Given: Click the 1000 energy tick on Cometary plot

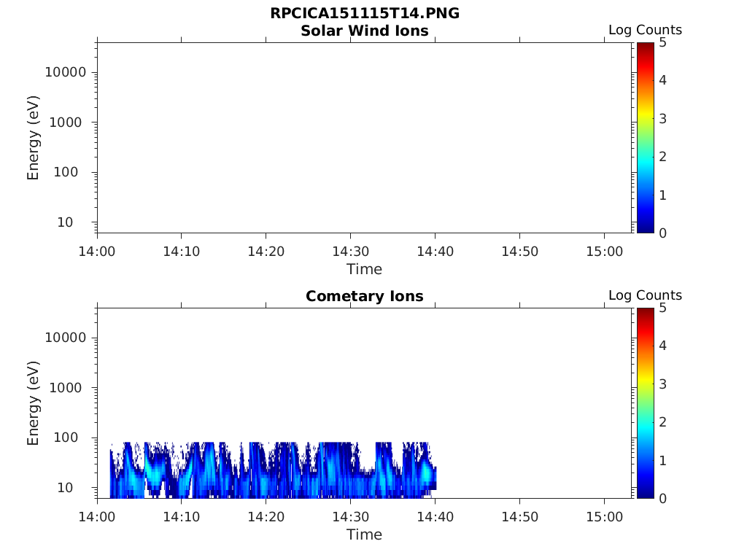Looking at the screenshot, I should click(66, 388).
